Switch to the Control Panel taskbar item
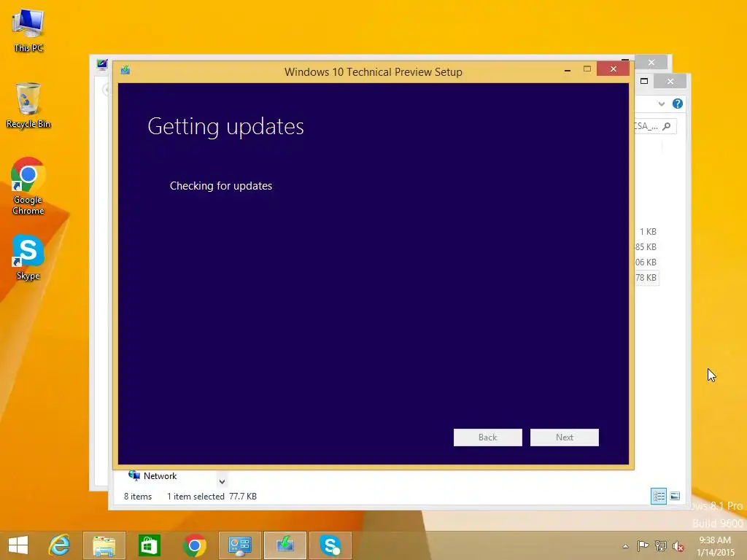The height and width of the screenshot is (560, 747). [239, 545]
